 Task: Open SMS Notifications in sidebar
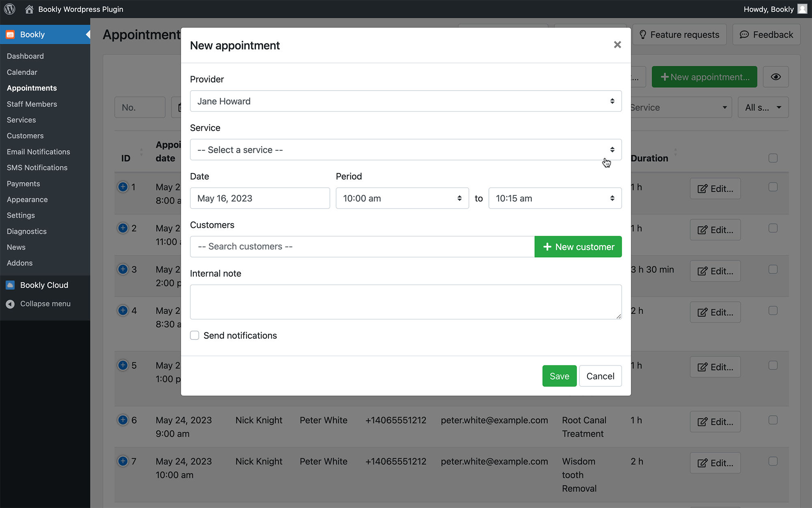pos(37,167)
